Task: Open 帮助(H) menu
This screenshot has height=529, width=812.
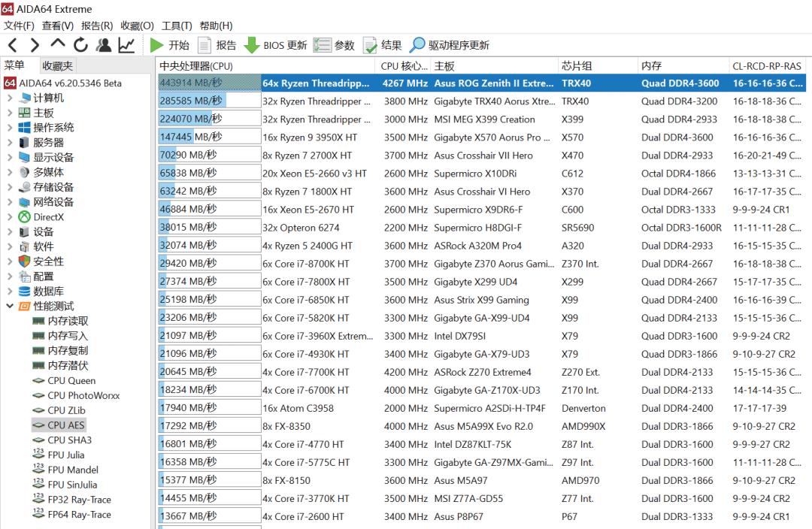Action: coord(216,26)
